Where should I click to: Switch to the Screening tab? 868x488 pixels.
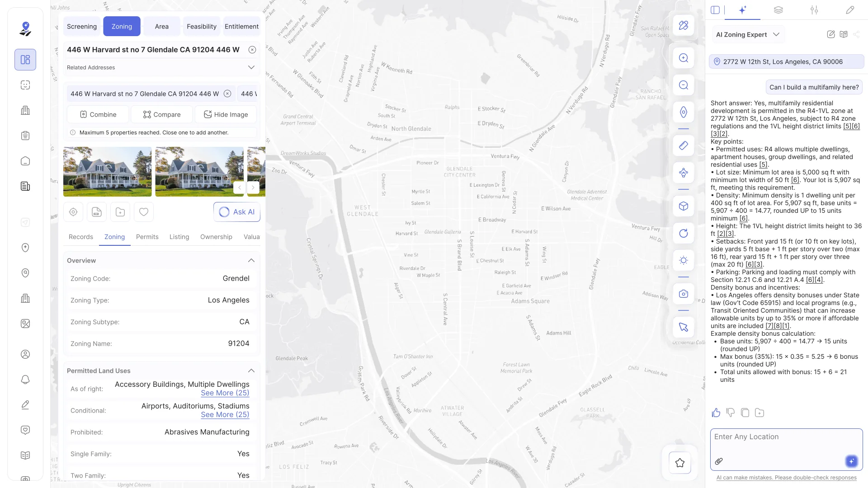pos(82,26)
